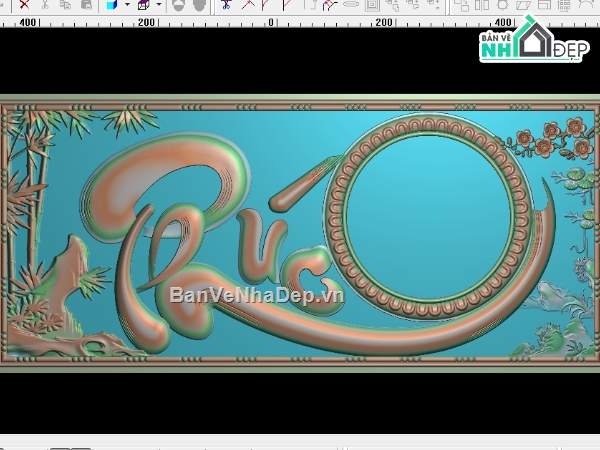This screenshot has width=600, height=450.
Task: Toggle the half-filled gray circle icon
Action: point(178,5)
